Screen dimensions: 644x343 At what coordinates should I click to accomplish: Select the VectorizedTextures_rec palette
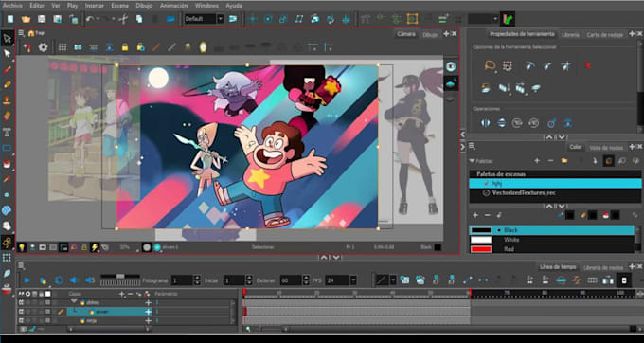pyautogui.click(x=555, y=192)
